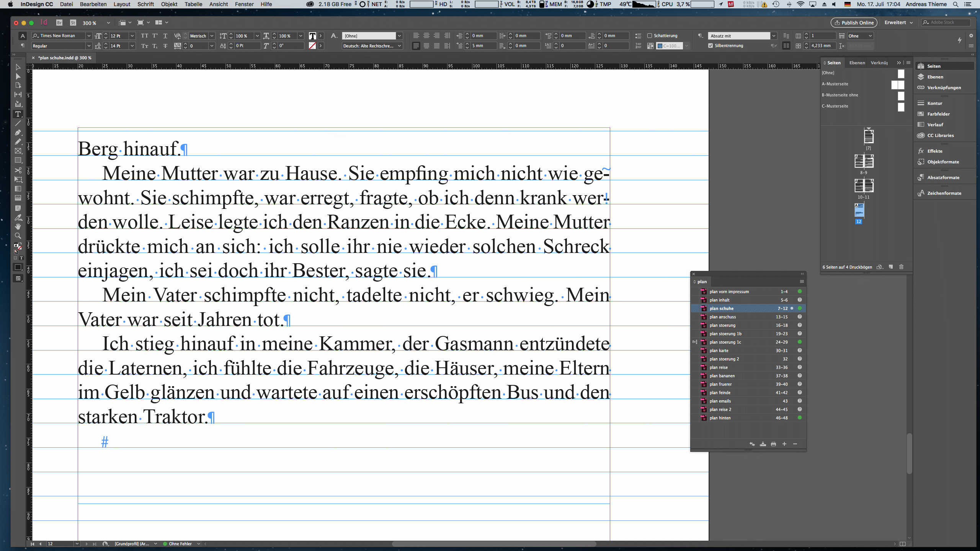Open the Regular font style dropdown
The image size is (980, 551).
[89, 46]
